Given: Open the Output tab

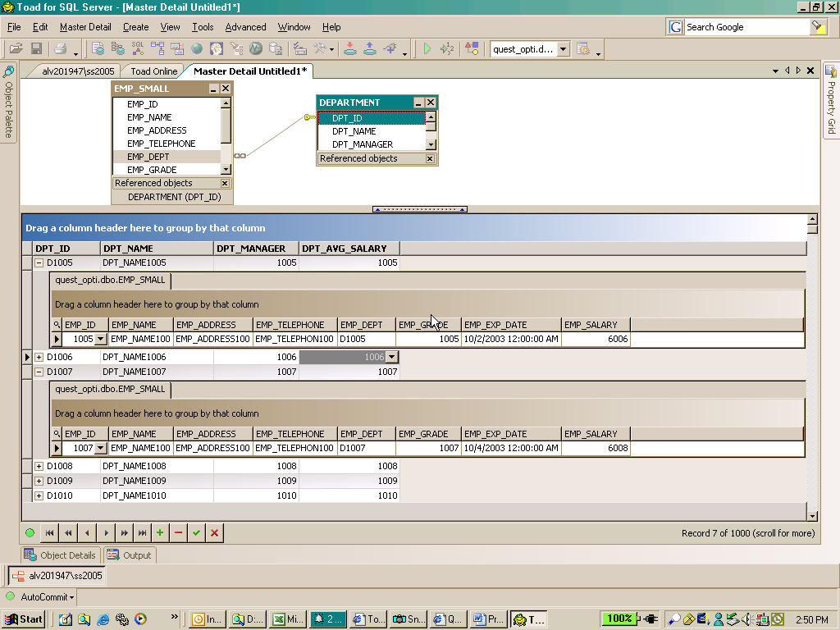Looking at the screenshot, I should (x=130, y=555).
